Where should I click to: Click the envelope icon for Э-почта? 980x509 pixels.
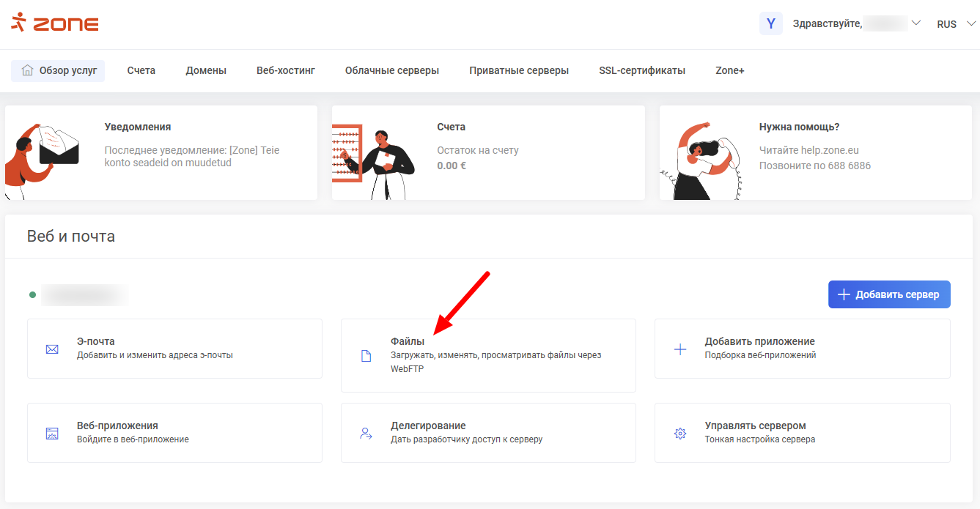tap(52, 349)
